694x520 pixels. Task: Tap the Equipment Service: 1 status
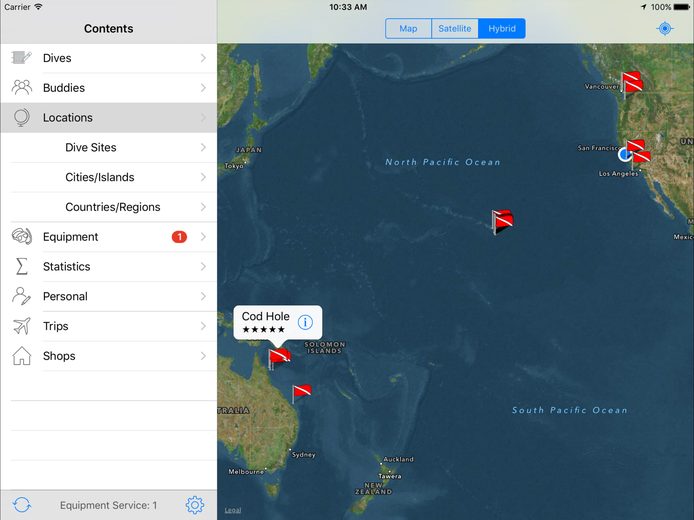coord(108,505)
